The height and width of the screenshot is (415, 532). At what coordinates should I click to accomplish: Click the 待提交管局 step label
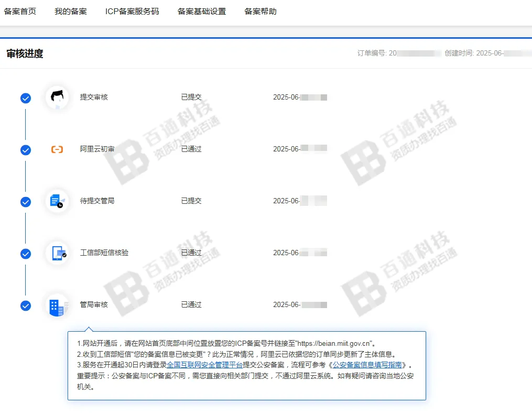97,201
